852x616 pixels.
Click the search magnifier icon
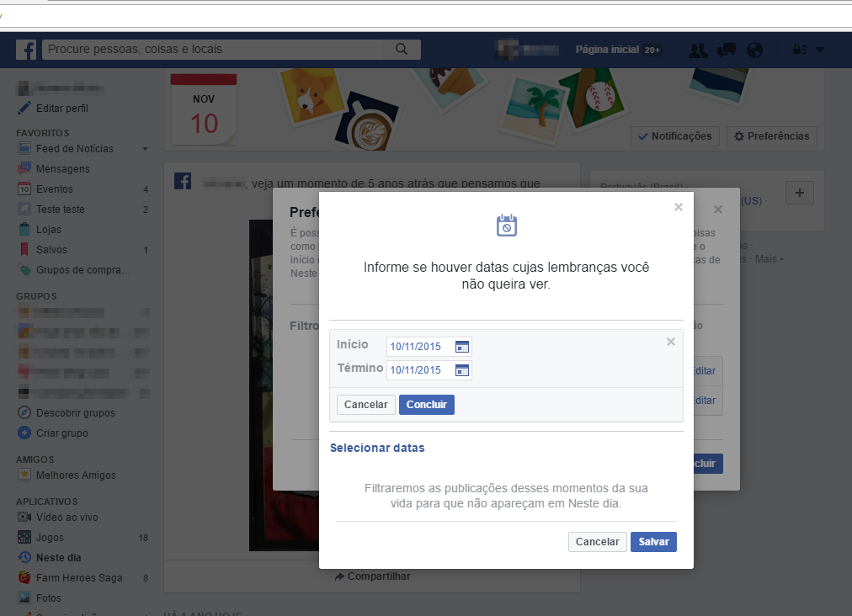(x=402, y=50)
